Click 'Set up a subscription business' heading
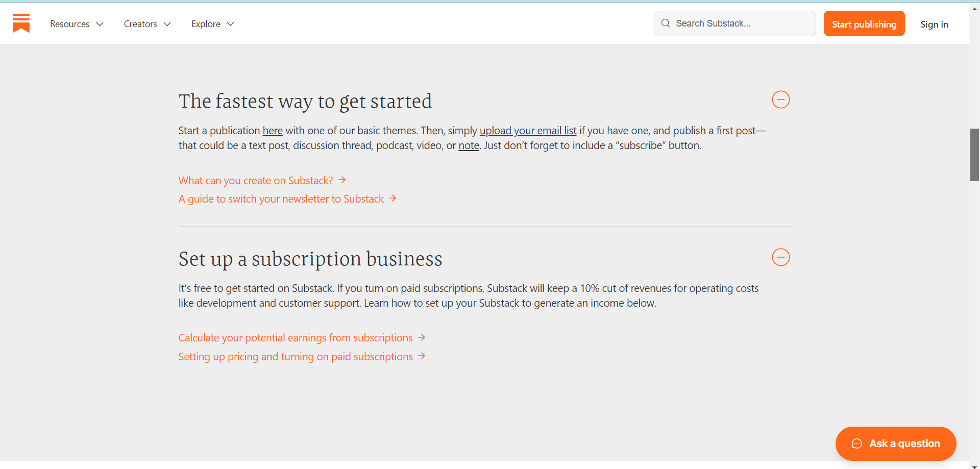Viewport: 980px width, 469px height. 310,259
